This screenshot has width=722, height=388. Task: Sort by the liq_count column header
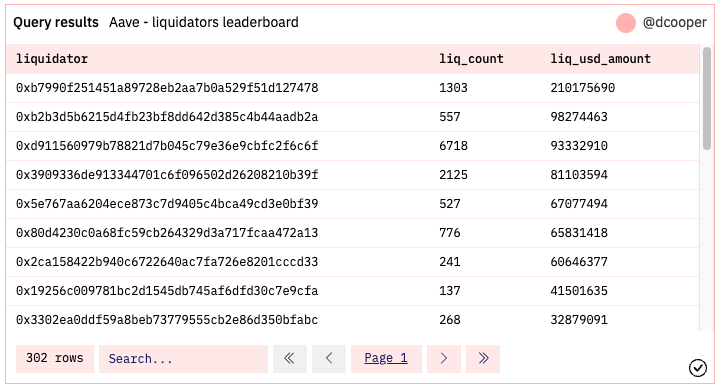click(x=471, y=59)
